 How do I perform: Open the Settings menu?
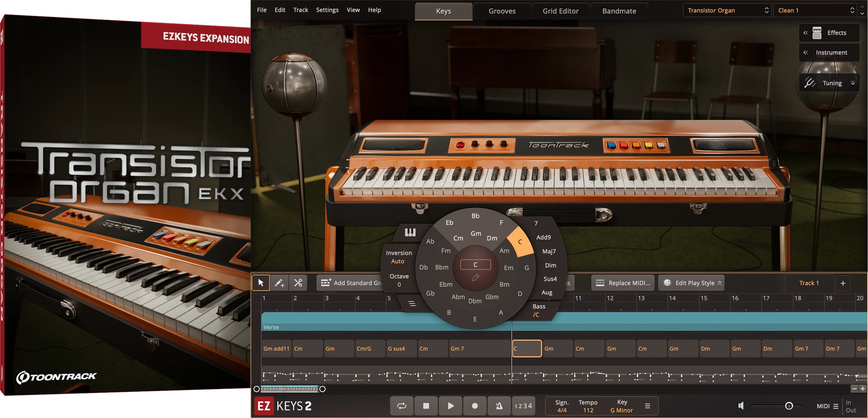[x=327, y=10]
